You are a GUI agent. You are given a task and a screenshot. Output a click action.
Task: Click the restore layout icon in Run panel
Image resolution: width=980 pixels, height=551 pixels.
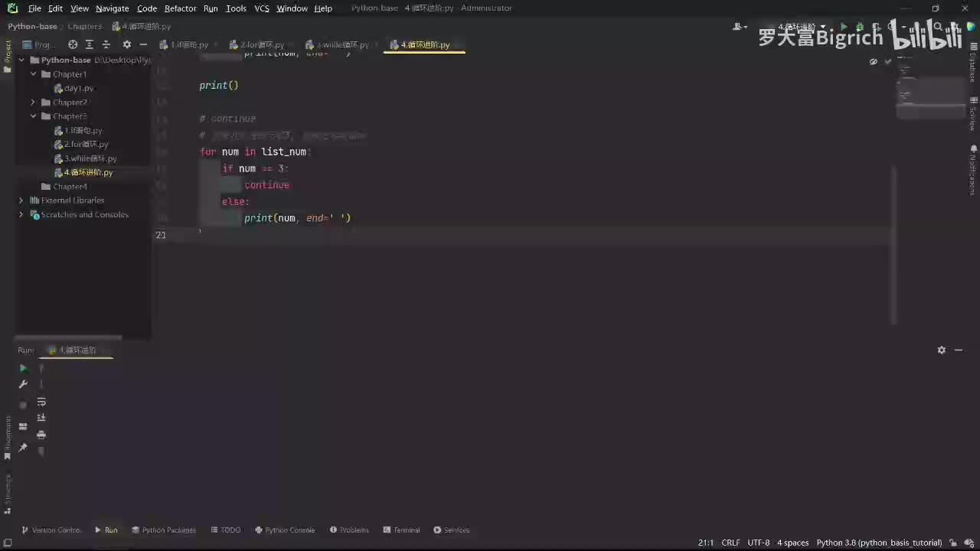pos(23,426)
